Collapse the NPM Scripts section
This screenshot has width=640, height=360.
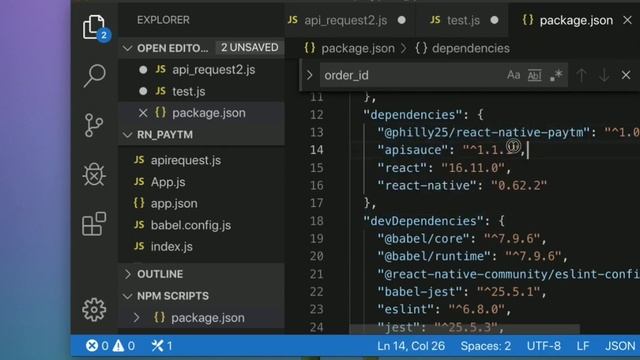(128, 296)
